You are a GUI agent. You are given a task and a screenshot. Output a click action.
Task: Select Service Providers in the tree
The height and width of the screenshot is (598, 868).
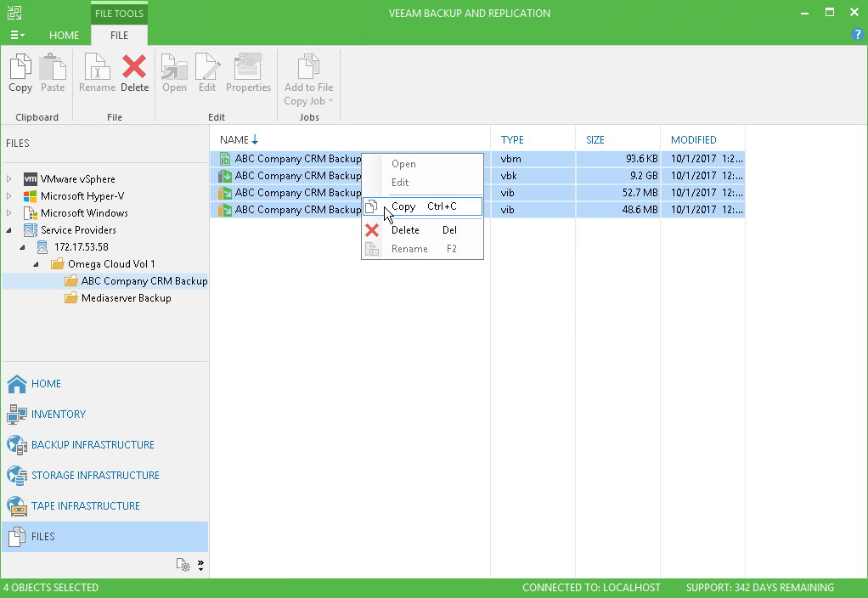tap(78, 230)
